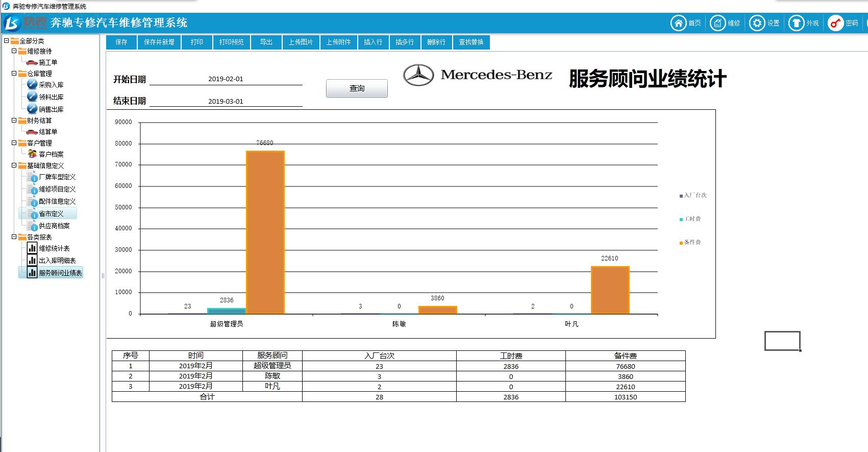Image resolution: width=868 pixels, height=452 pixels.
Task: Click the 保存 toolbar button
Action: coord(121,42)
